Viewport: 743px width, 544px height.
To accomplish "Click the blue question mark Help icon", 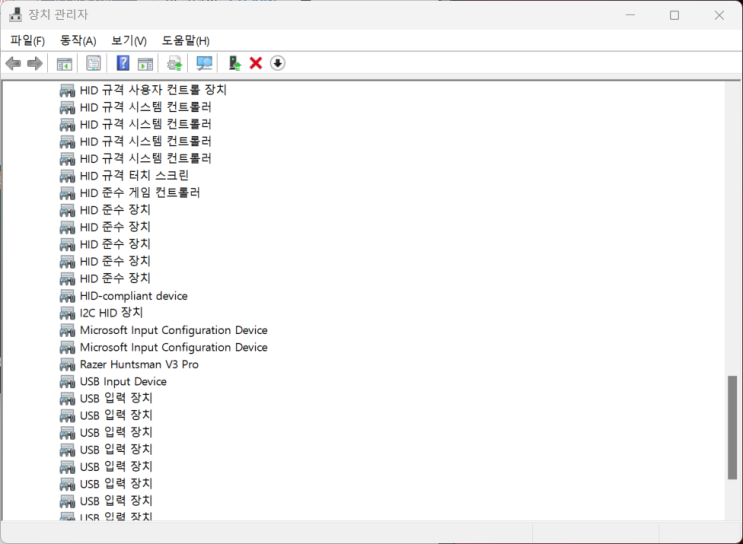I will coord(123,63).
